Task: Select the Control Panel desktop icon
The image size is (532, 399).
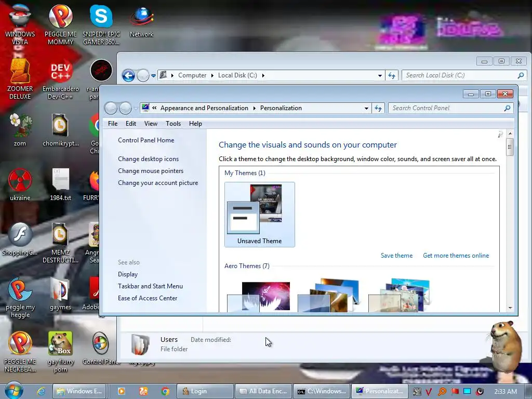Action: tap(100, 348)
